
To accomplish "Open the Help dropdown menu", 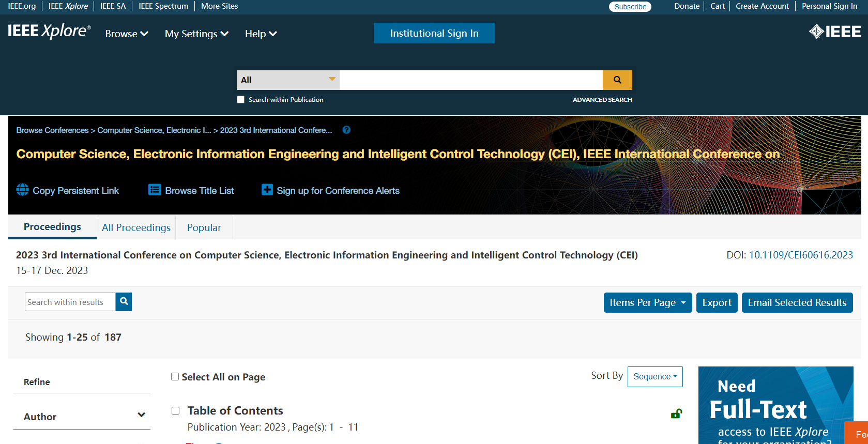I will click(x=261, y=34).
